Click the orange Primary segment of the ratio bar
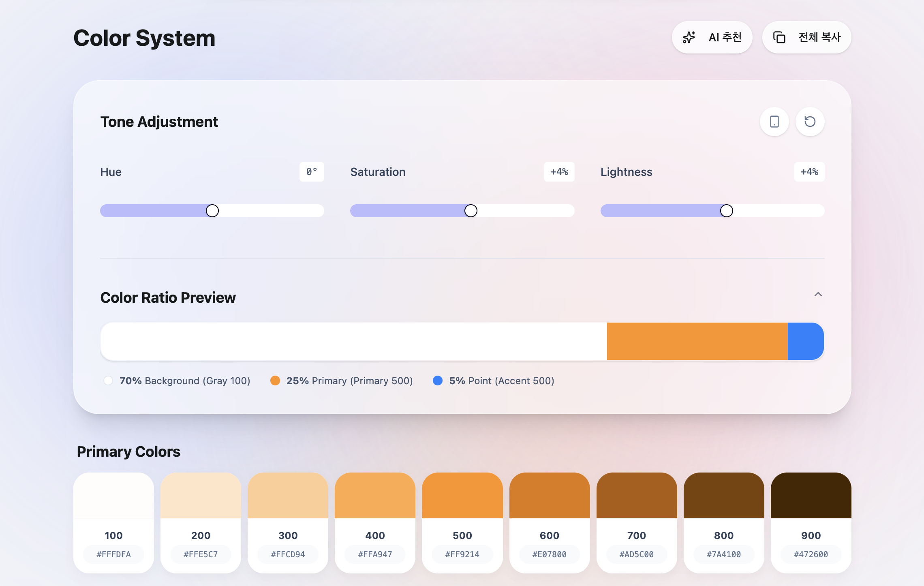Image resolution: width=924 pixels, height=586 pixels. click(x=697, y=341)
